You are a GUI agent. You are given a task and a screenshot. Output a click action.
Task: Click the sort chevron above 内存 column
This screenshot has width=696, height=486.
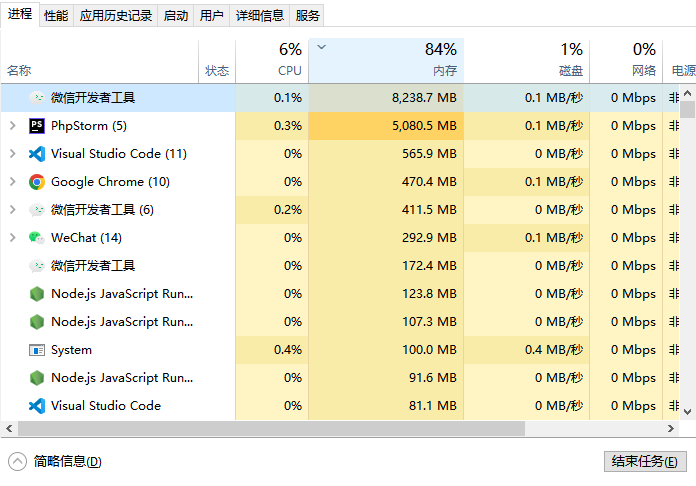[322, 47]
